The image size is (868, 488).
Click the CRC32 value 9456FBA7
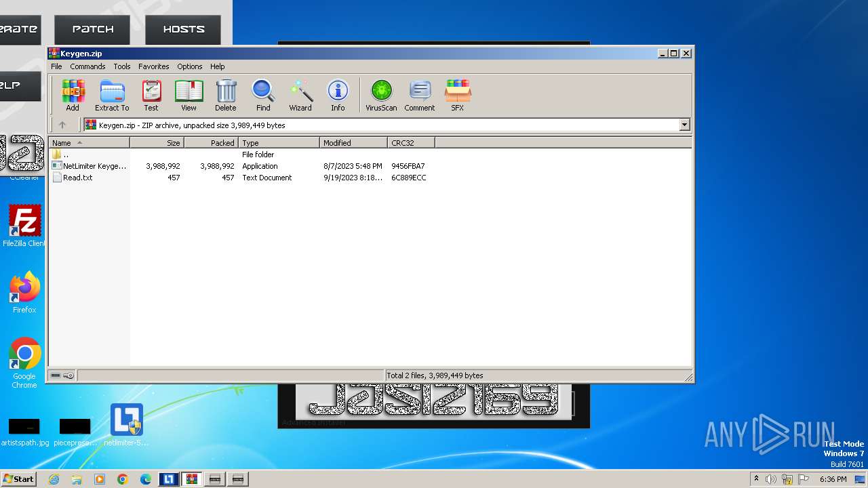408,166
